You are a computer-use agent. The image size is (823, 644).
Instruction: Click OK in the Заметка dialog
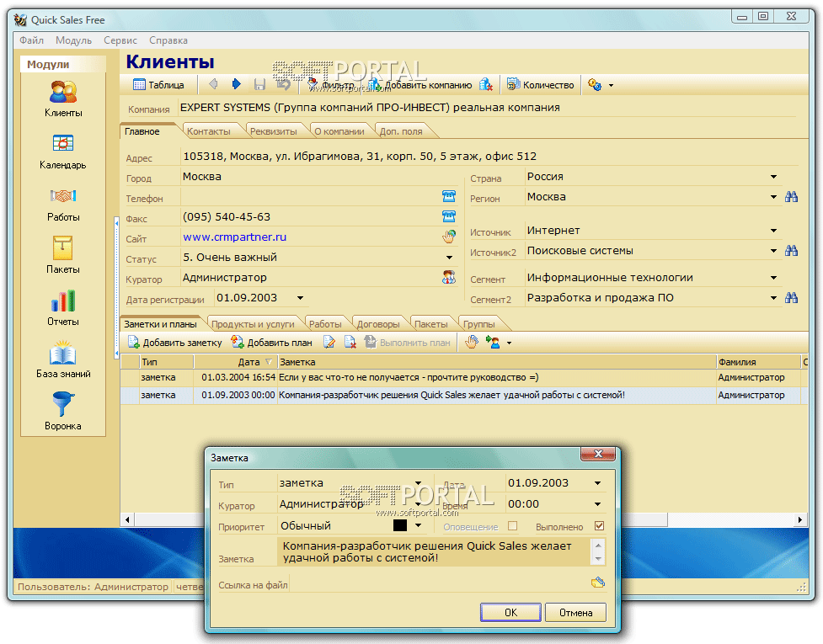[x=510, y=613]
